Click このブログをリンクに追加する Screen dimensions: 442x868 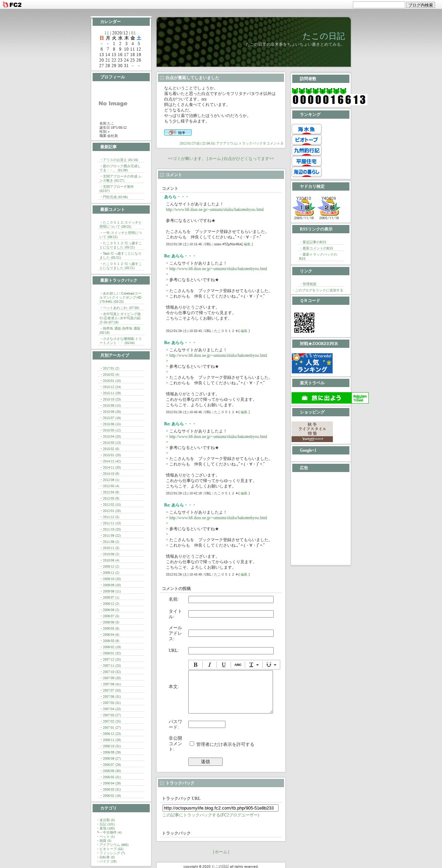click(x=319, y=290)
